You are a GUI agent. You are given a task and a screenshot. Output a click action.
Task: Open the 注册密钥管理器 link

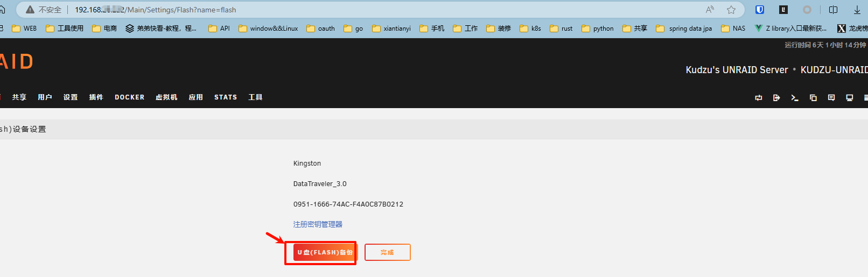pos(318,224)
